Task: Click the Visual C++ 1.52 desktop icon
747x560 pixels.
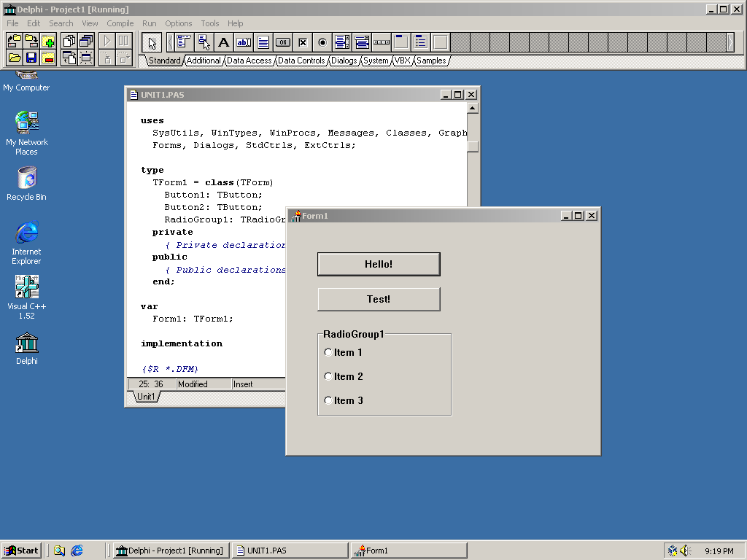Action: point(27,297)
